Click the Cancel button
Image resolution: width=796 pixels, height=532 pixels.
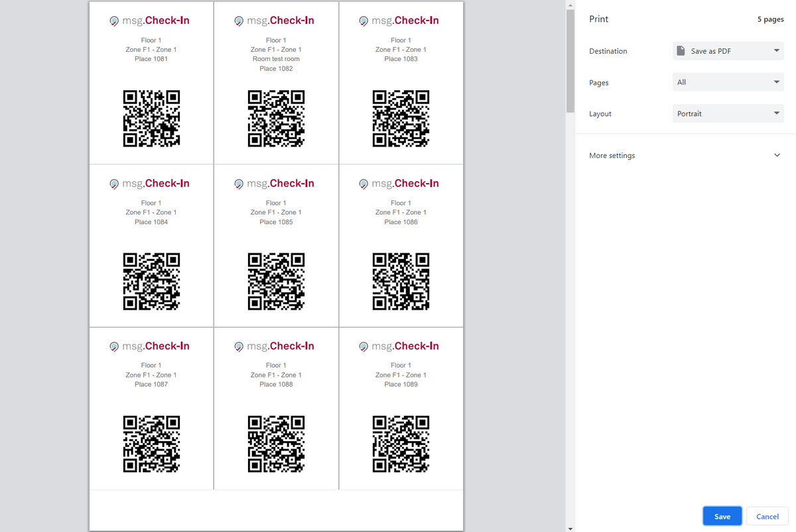tap(767, 516)
